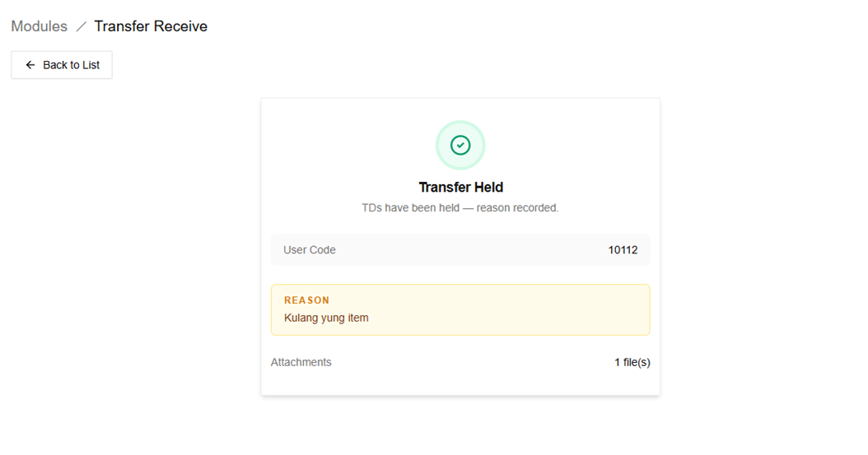Image resolution: width=868 pixels, height=455 pixels.
Task: Click the user code value 10112
Action: (623, 250)
